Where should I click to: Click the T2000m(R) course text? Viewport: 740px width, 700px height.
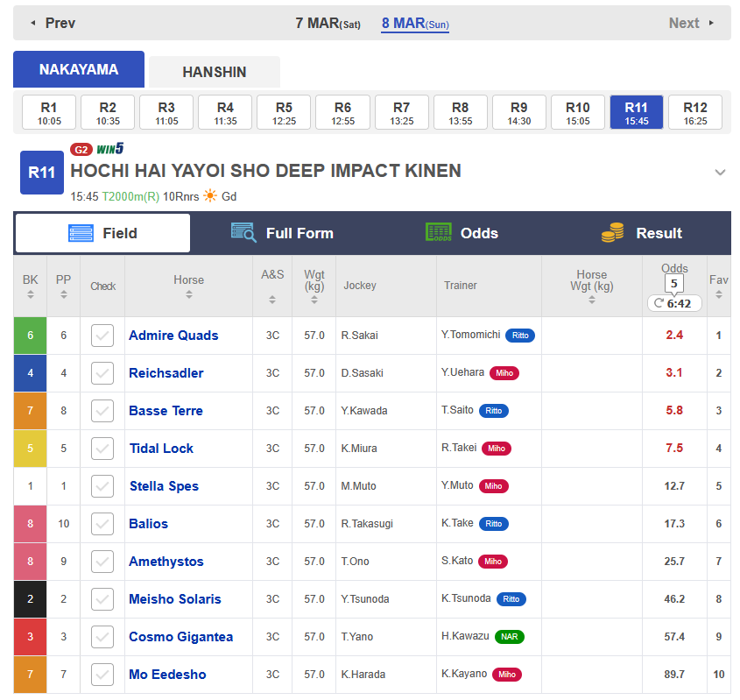(130, 196)
